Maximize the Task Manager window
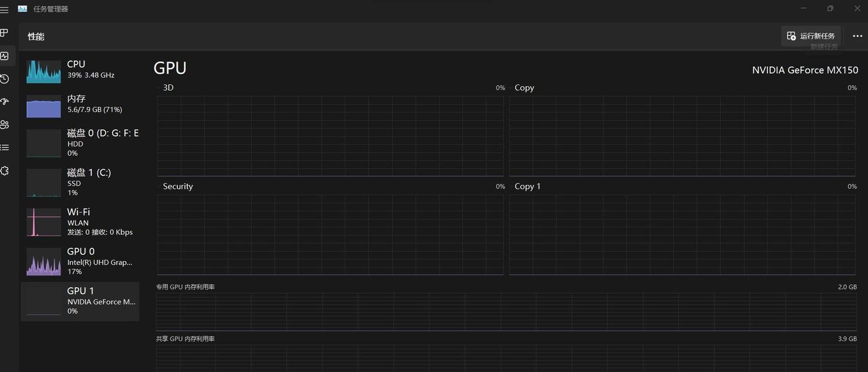The image size is (868, 372). pyautogui.click(x=830, y=8)
